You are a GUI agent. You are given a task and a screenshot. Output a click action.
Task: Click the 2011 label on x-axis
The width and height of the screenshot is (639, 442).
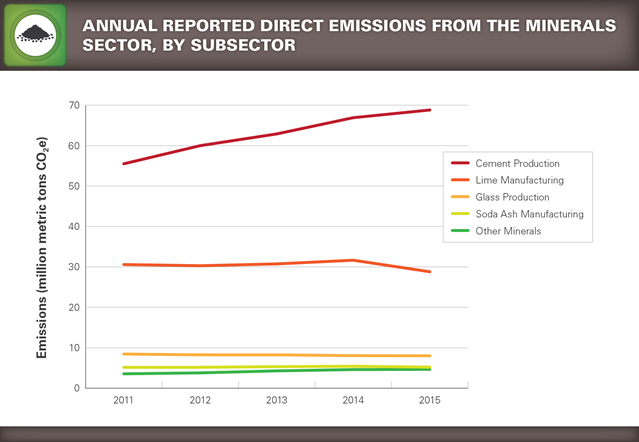click(123, 401)
